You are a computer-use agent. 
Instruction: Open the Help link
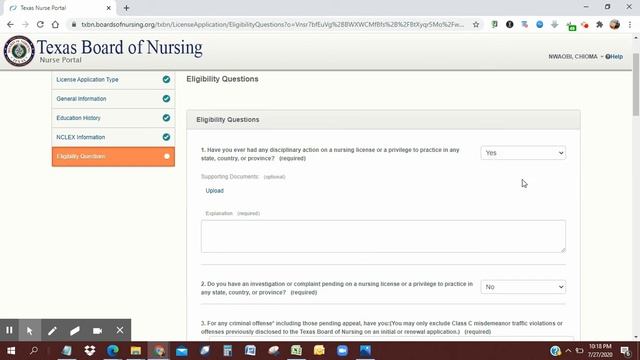[x=614, y=57]
